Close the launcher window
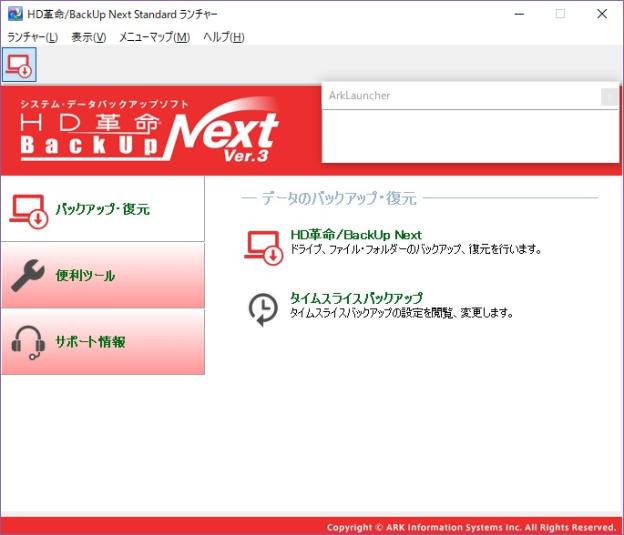This screenshot has width=624, height=535. (x=602, y=14)
